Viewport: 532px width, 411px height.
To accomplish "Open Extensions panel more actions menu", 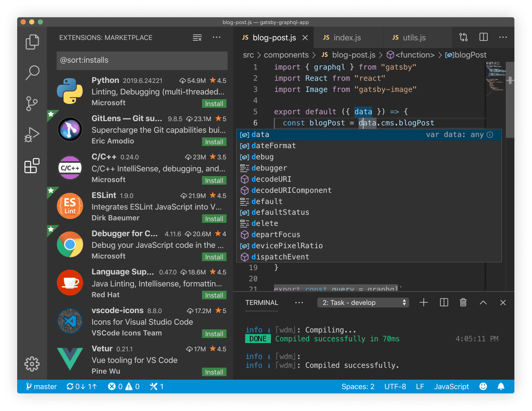I will [x=216, y=37].
